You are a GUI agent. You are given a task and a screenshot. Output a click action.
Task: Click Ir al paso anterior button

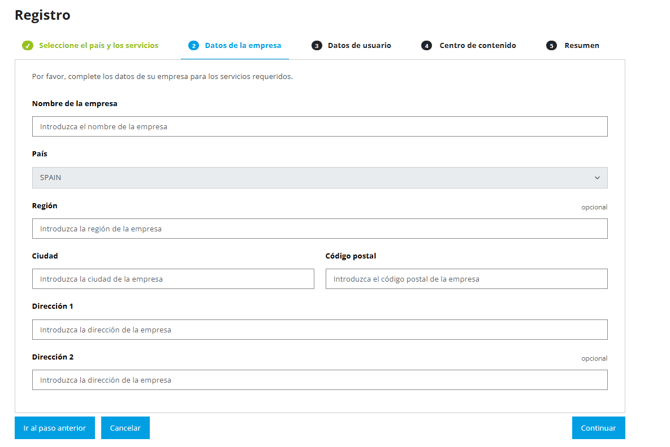pos(55,428)
